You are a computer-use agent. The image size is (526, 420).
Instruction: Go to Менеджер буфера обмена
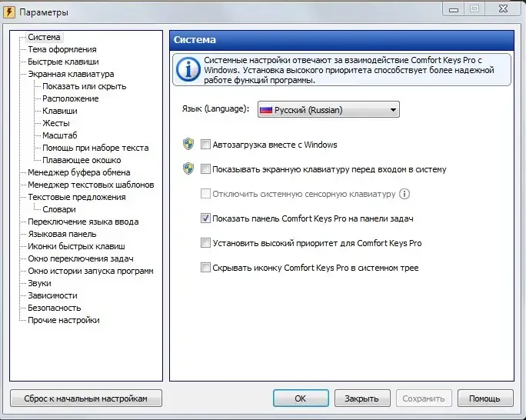[x=79, y=172]
